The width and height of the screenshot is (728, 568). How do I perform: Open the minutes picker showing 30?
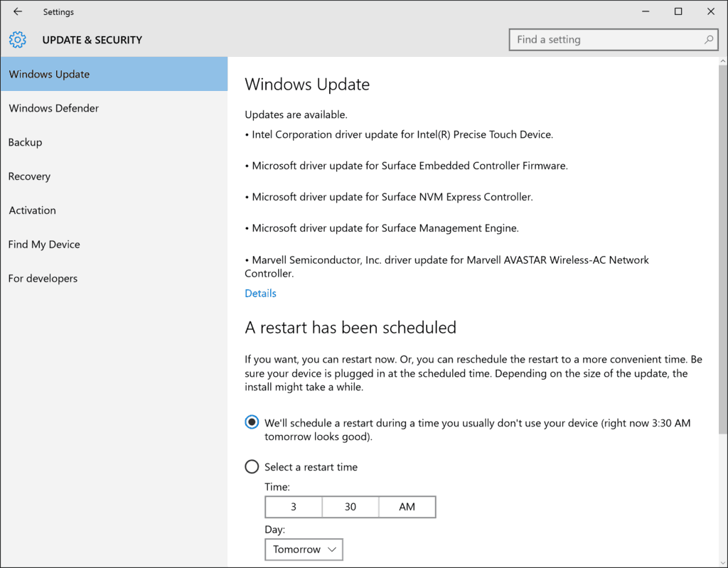(x=350, y=507)
